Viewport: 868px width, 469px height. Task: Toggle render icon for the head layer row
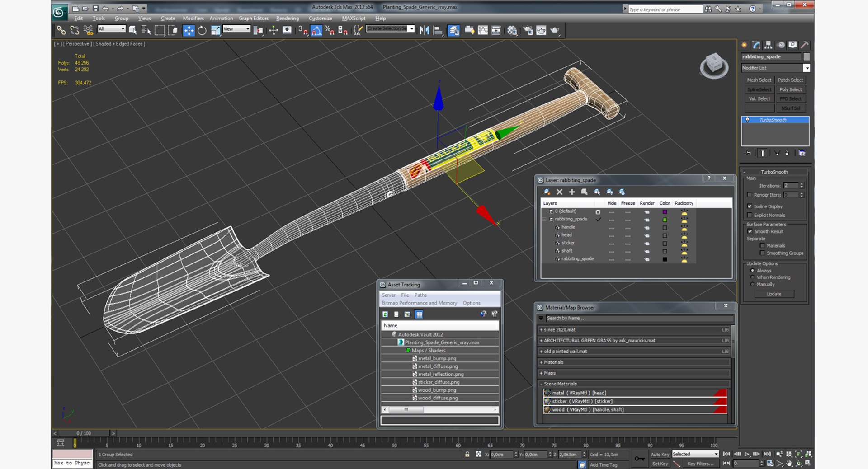(x=647, y=235)
